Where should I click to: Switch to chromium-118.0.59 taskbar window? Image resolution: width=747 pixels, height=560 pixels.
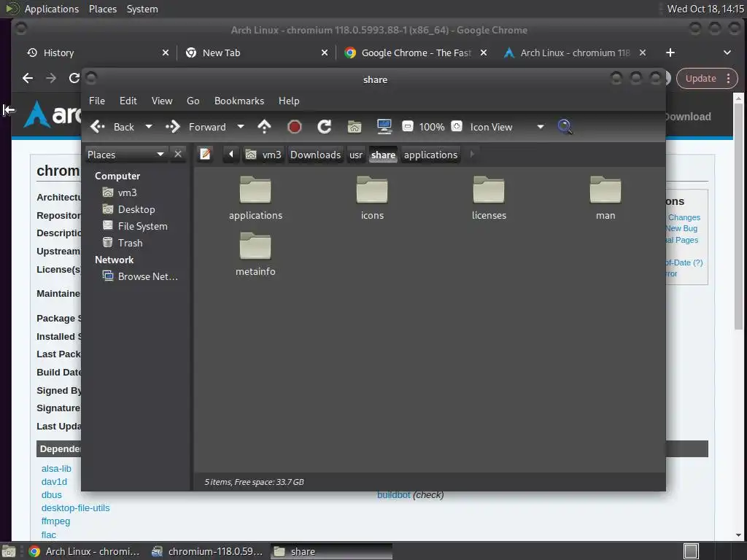pyautogui.click(x=208, y=551)
